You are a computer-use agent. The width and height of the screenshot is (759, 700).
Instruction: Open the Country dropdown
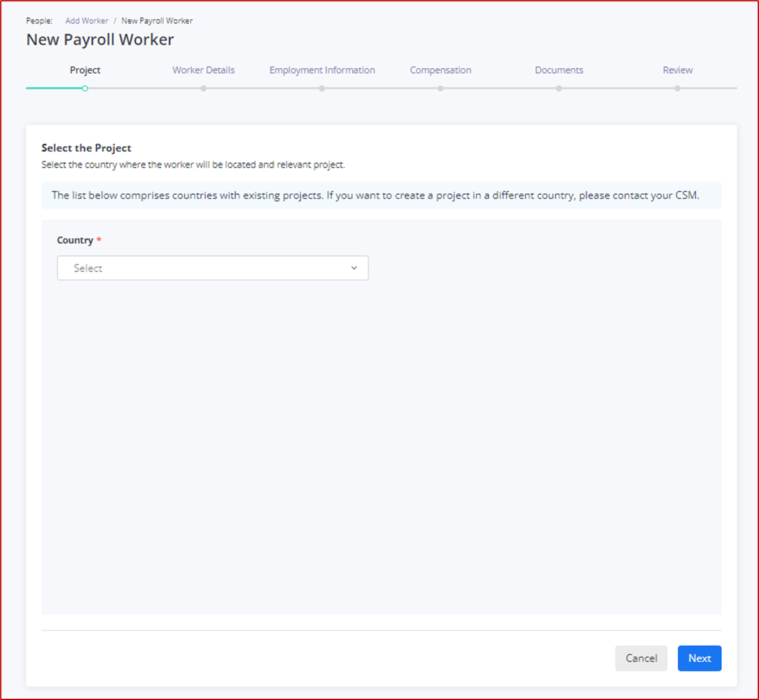point(213,268)
